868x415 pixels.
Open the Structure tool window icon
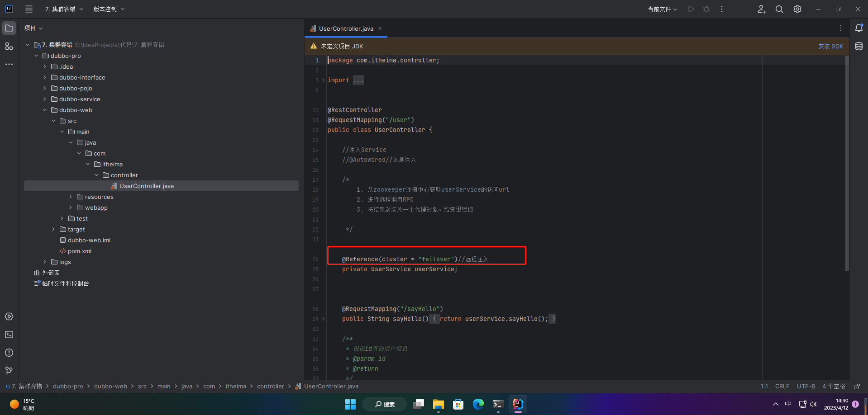coord(9,46)
